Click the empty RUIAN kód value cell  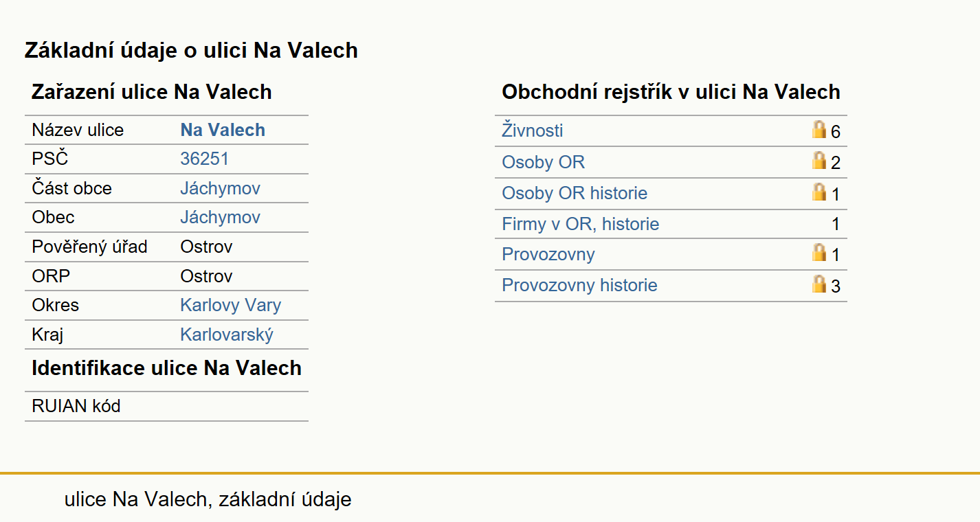pyautogui.click(x=241, y=406)
